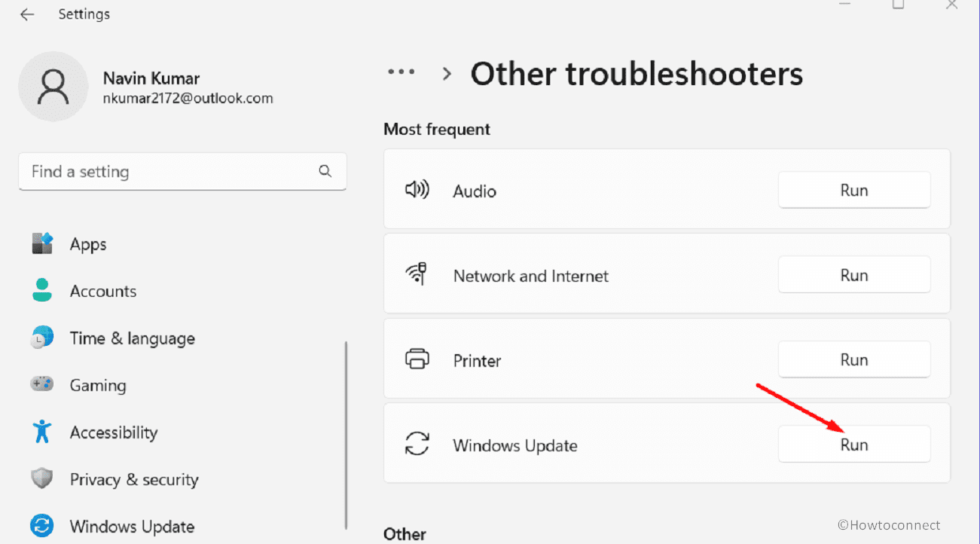Expand the breadcrumb ellipsis menu
Viewport: 980px width, 544px height.
pos(401,72)
